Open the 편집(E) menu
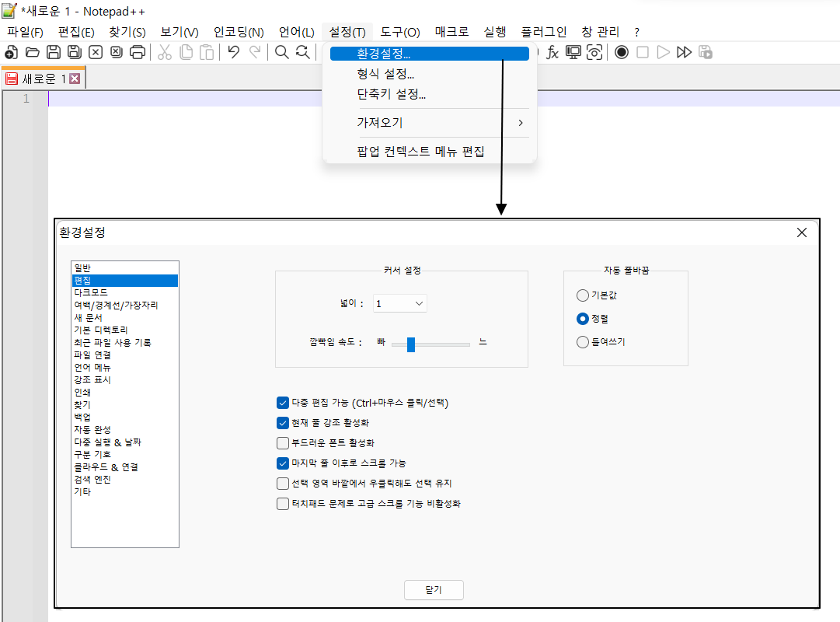The width and height of the screenshot is (840, 622). (x=76, y=32)
